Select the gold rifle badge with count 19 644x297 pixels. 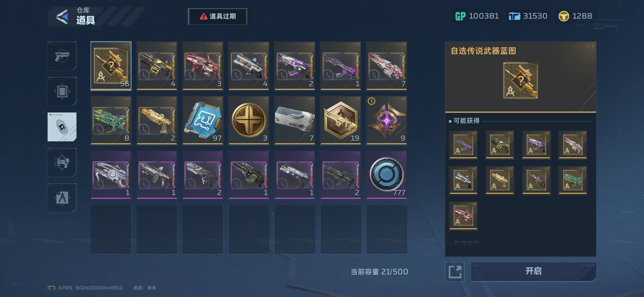pos(341,121)
